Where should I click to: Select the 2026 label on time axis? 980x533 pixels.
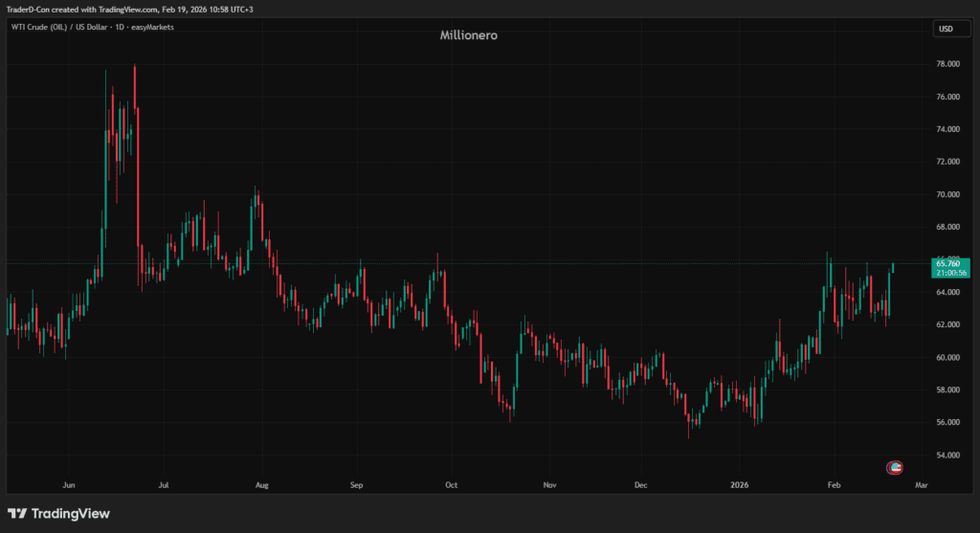[x=739, y=485]
